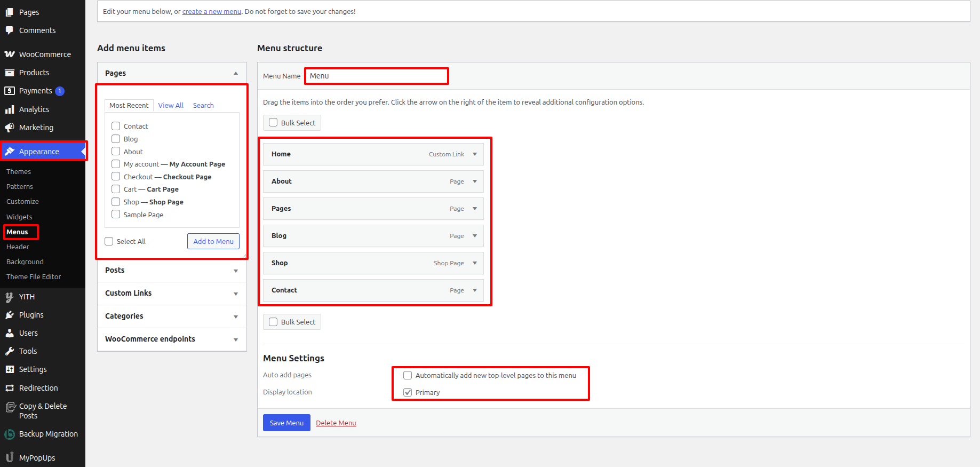Click the Users icon in sidebar
This screenshot has height=467, width=980.
click(x=10, y=333)
